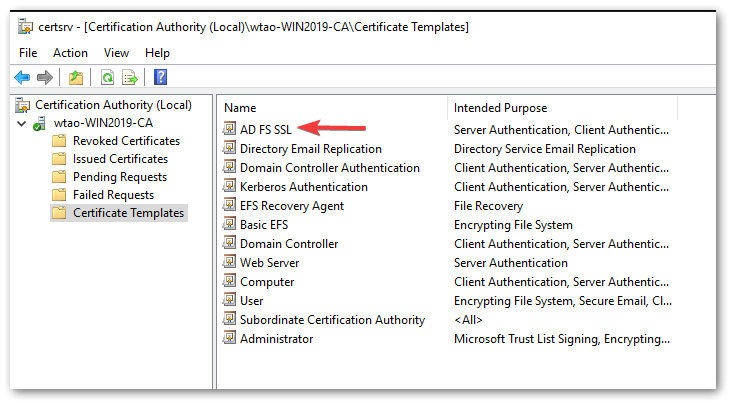The height and width of the screenshot is (402, 729).
Task: Open the Help menu
Action: pos(157,52)
